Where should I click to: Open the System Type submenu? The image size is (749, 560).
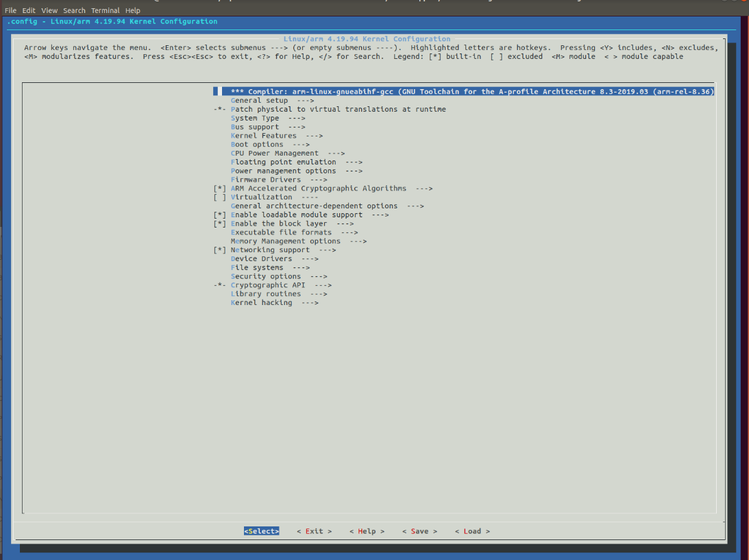pos(268,119)
